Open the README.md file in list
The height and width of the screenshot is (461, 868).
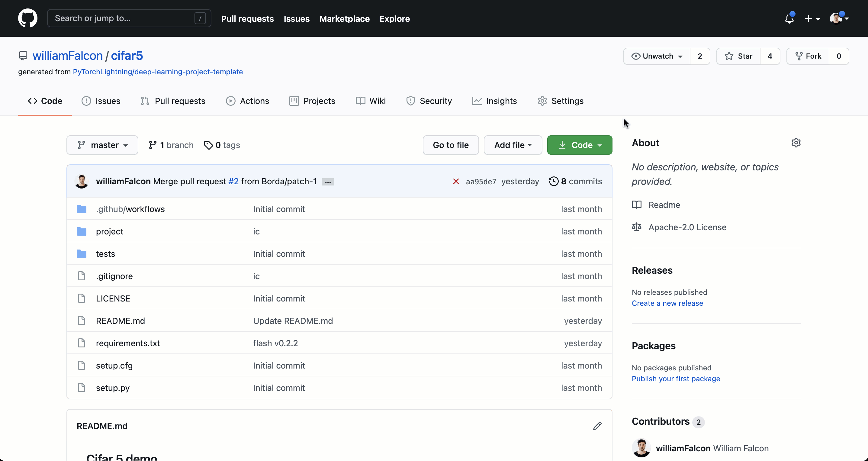click(120, 321)
